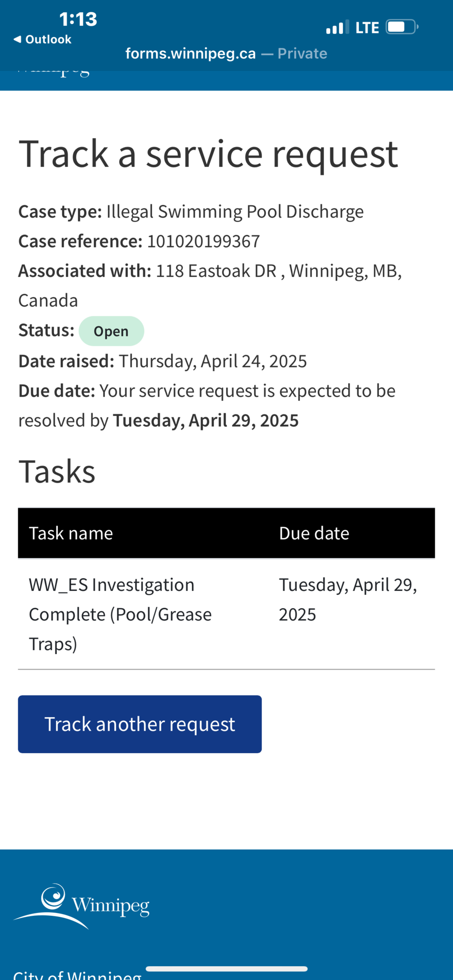Click the green Open status badge

coord(111,331)
